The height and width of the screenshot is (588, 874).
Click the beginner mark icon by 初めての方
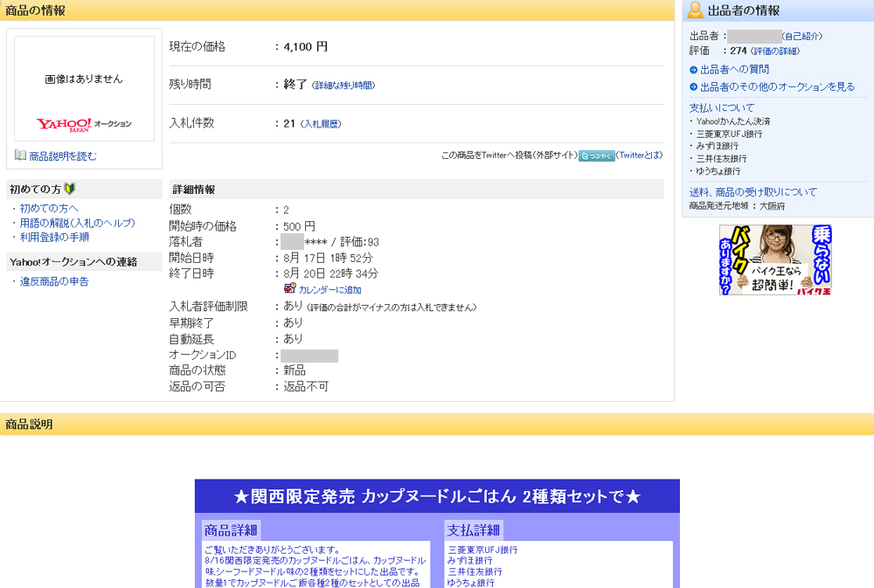70,189
